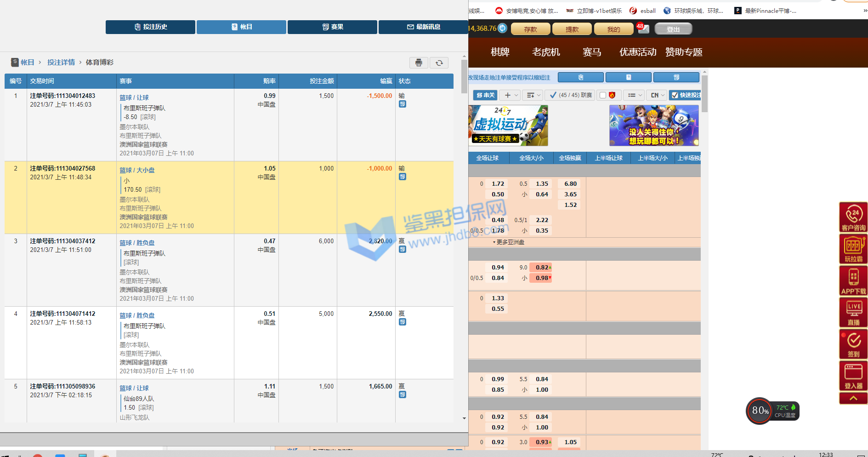
Task: Click the 登出 logout button
Action: pyautogui.click(x=673, y=29)
